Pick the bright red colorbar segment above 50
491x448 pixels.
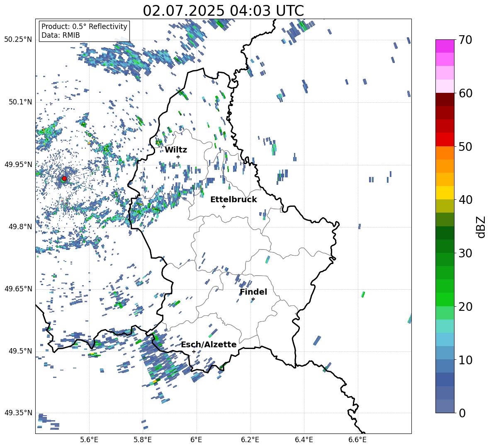click(445, 140)
